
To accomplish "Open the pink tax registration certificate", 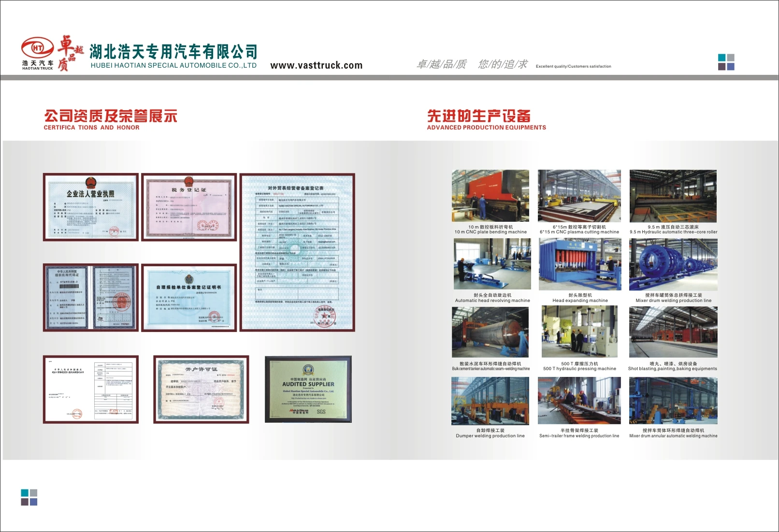I will click(189, 207).
